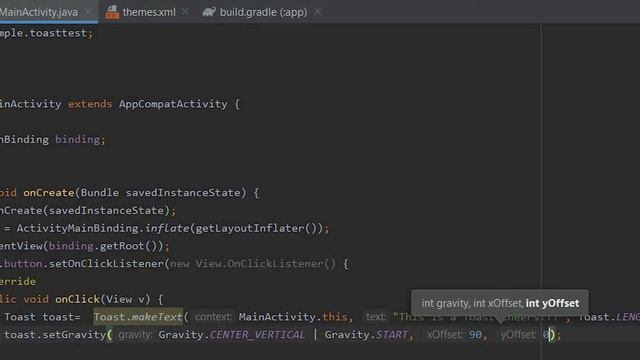This screenshot has width=640, height=360.
Task: Click the 'extends' keyword in class declaration
Action: [90, 104]
